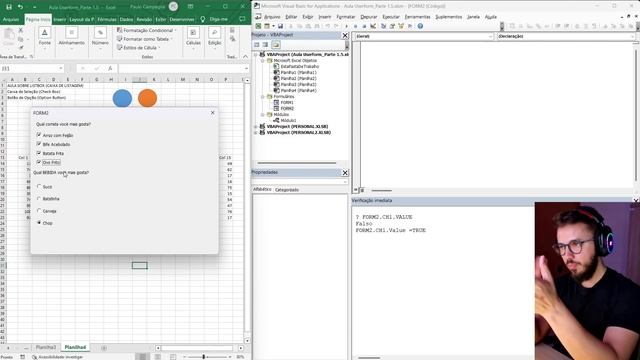Uncheck the Arroz com Feijão checkbox

[x=39, y=135]
